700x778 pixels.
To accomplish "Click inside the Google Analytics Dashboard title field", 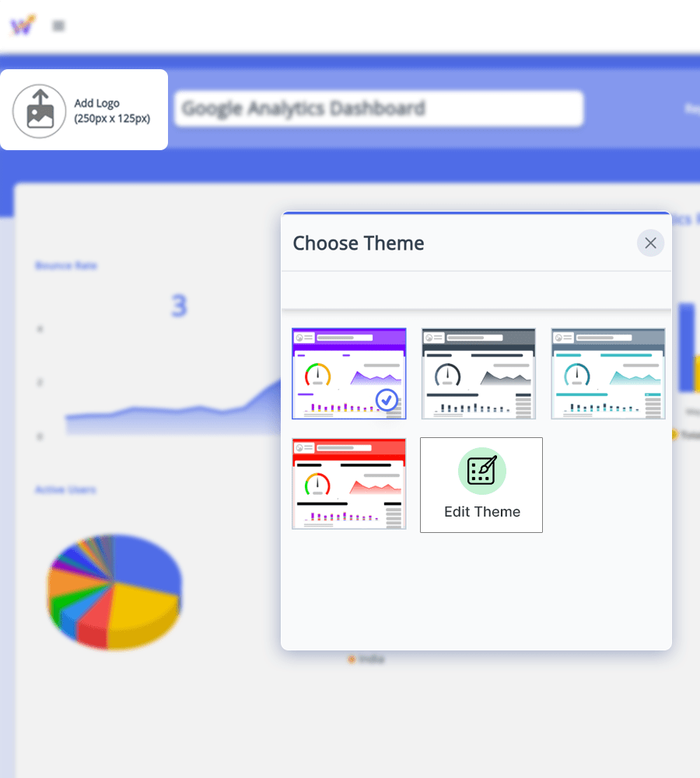I will (378, 108).
